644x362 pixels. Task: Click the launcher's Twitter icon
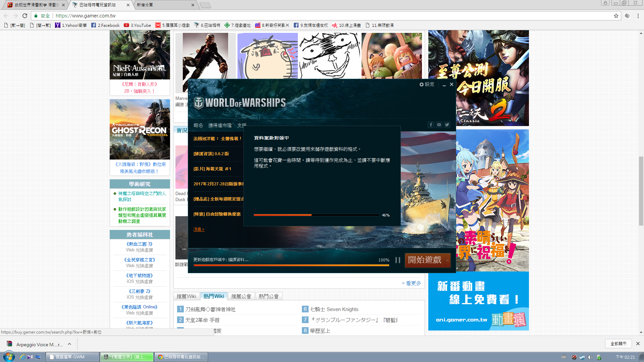tap(447, 125)
